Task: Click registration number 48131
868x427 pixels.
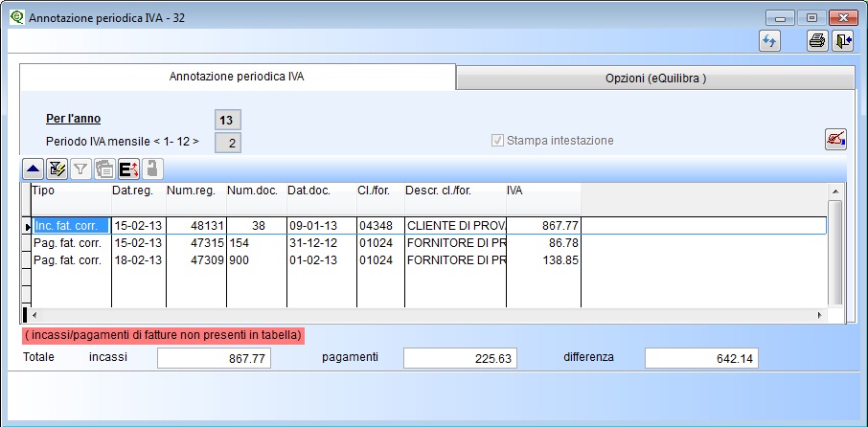Action: [x=196, y=226]
